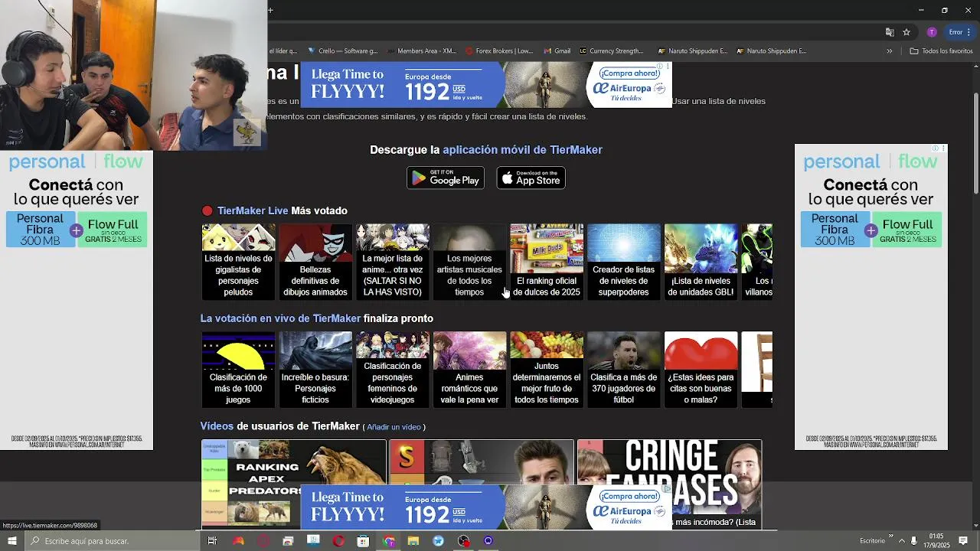Open Lista de niveles de unidades GBL

[701, 261]
